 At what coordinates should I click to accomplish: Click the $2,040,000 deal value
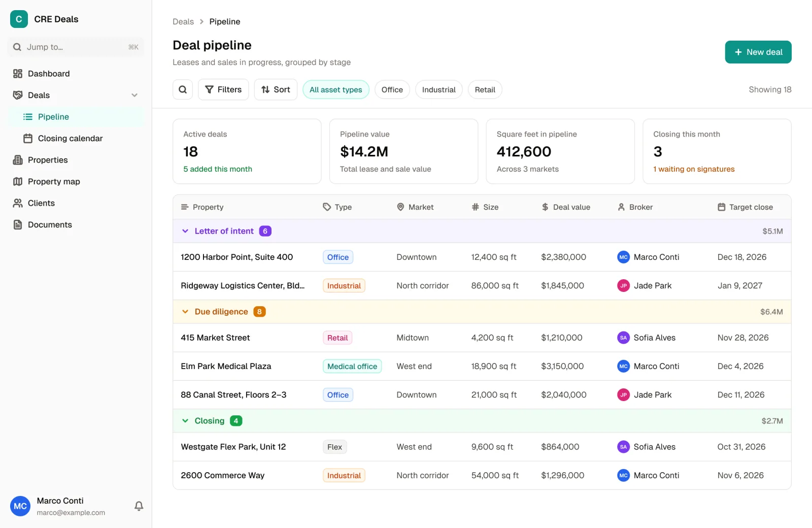(x=564, y=395)
